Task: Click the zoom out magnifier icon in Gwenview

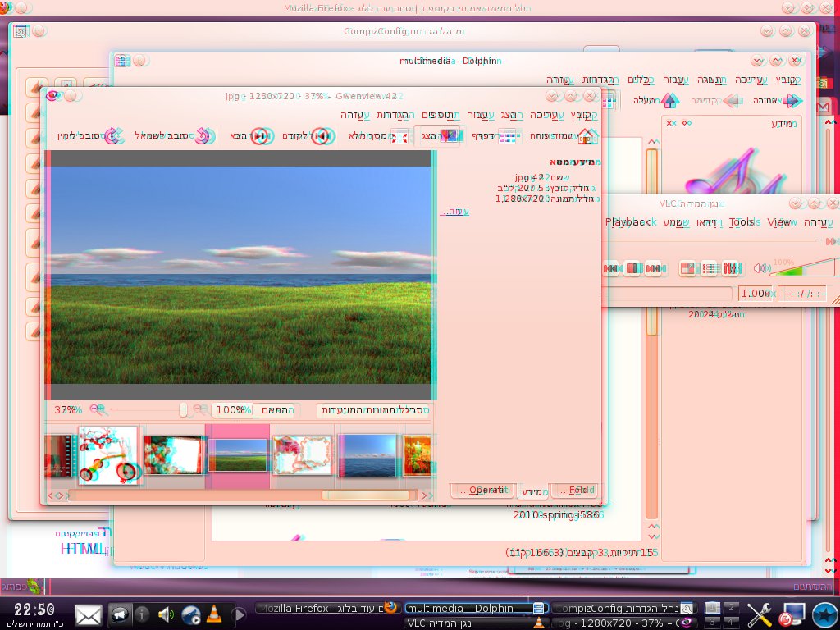Action: 200,410
